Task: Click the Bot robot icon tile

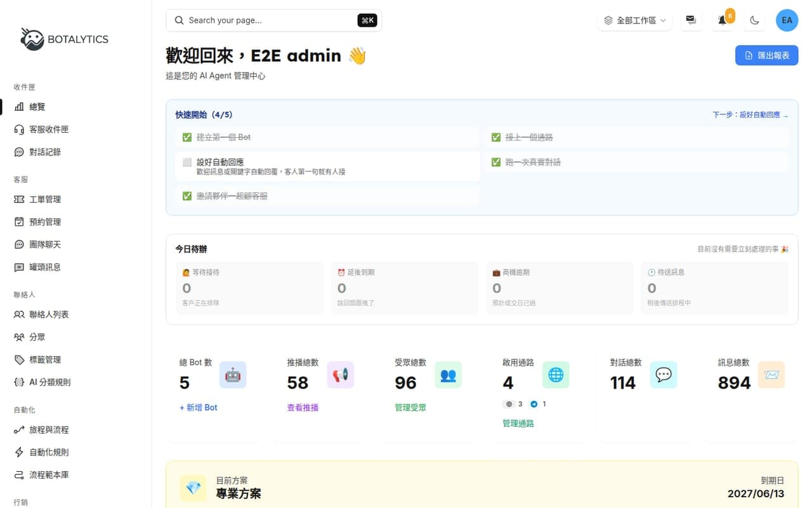Action: [x=233, y=375]
